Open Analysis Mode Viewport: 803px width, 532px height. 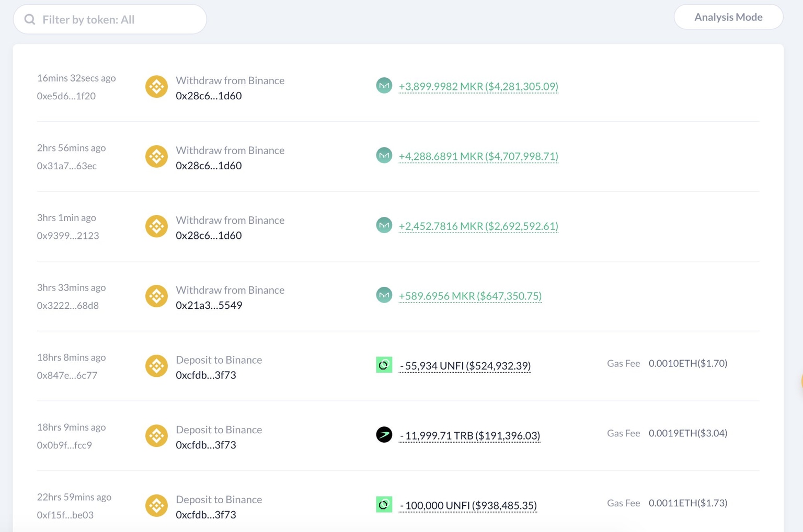728,17
